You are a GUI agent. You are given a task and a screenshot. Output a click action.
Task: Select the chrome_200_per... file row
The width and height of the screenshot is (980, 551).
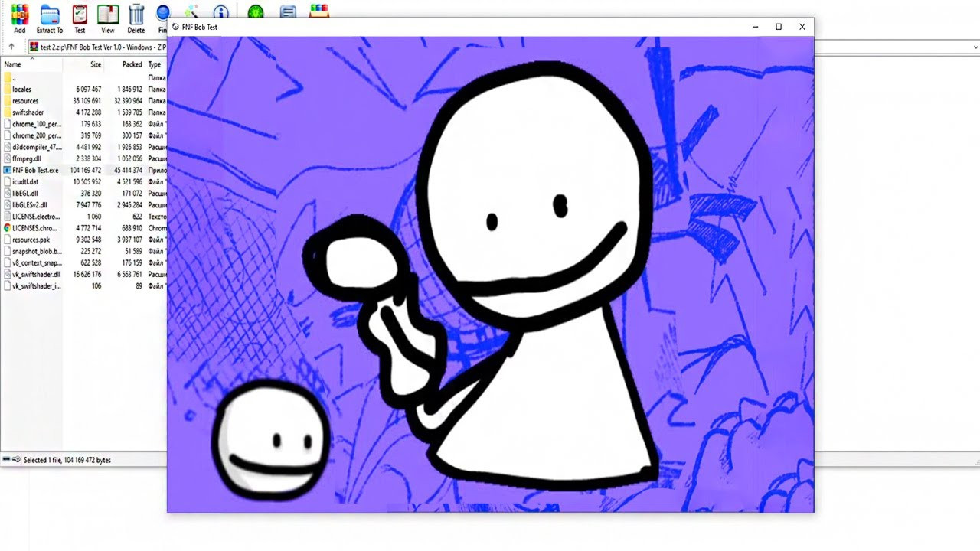[x=84, y=135]
